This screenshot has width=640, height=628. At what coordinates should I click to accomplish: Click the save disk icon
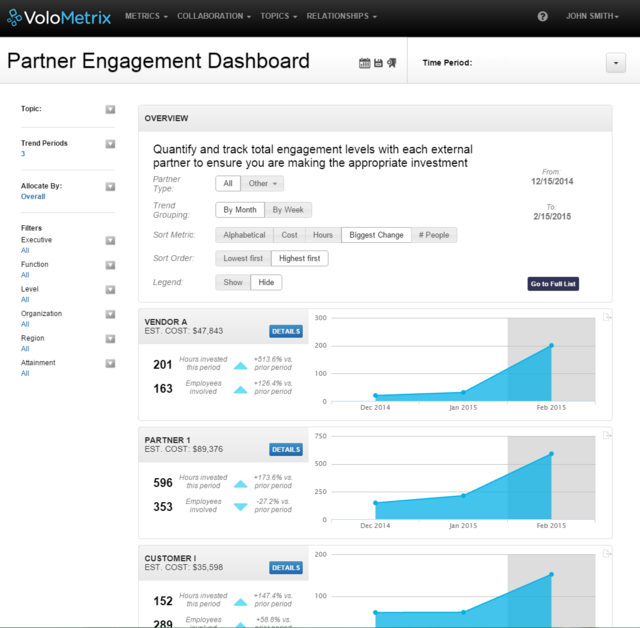378,63
